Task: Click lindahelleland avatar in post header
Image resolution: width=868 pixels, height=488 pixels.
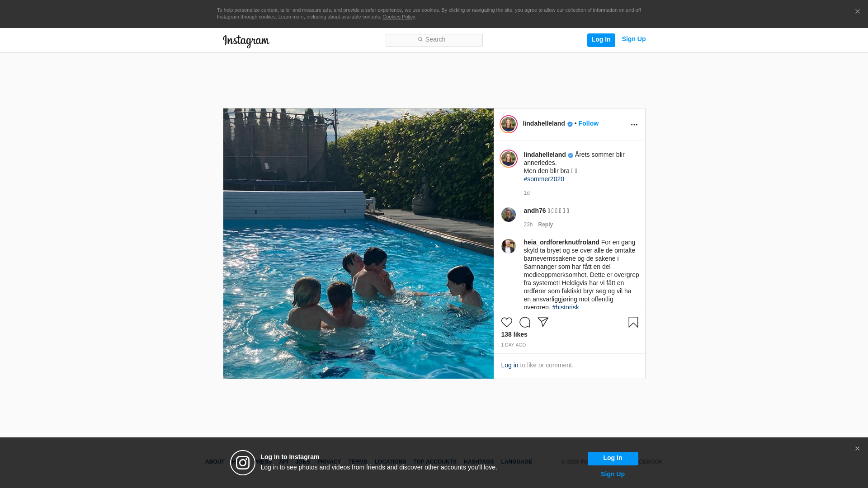Action: point(508,124)
